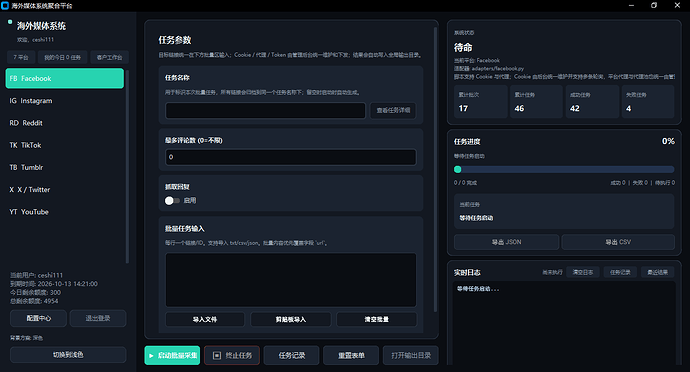Click the 切换到浅色 theme button
The height and width of the screenshot is (372, 690).
68,355
